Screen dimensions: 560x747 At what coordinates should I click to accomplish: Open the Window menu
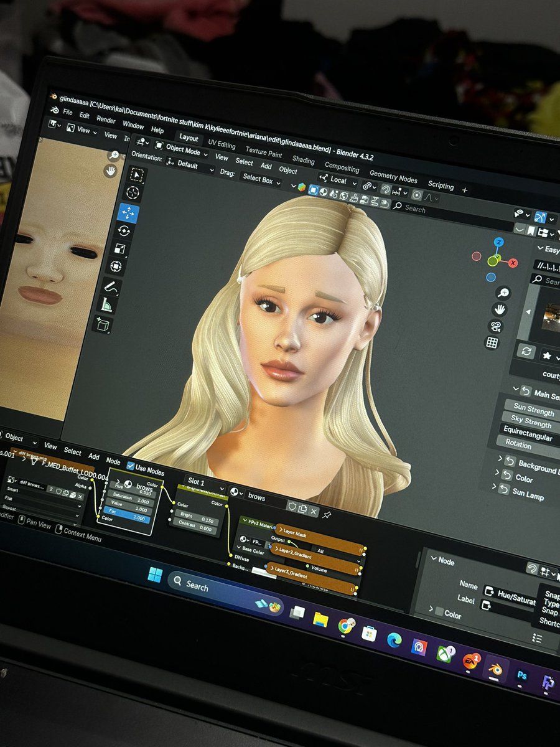[x=133, y=125]
